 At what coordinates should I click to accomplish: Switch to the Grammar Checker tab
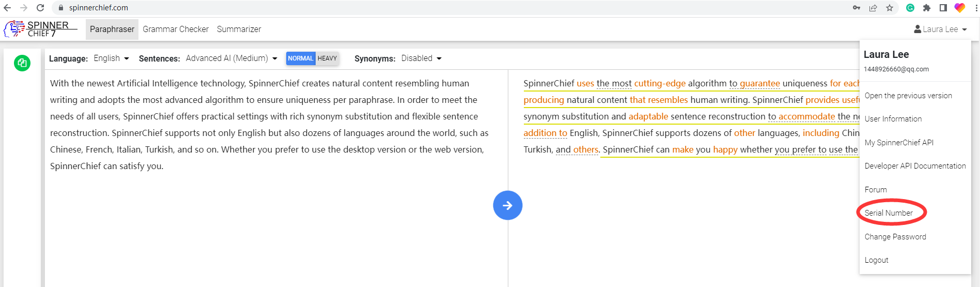pyautogui.click(x=176, y=29)
